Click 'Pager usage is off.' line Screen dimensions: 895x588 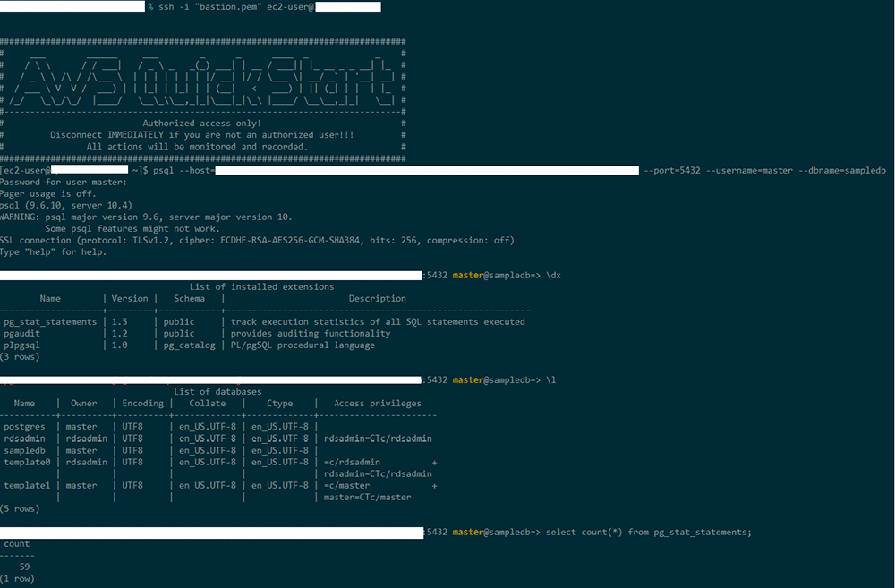click(48, 194)
